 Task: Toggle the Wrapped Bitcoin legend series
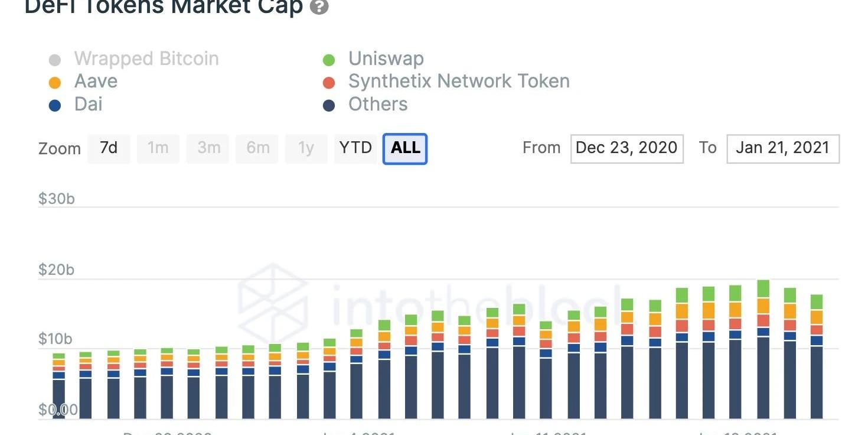click(x=146, y=59)
